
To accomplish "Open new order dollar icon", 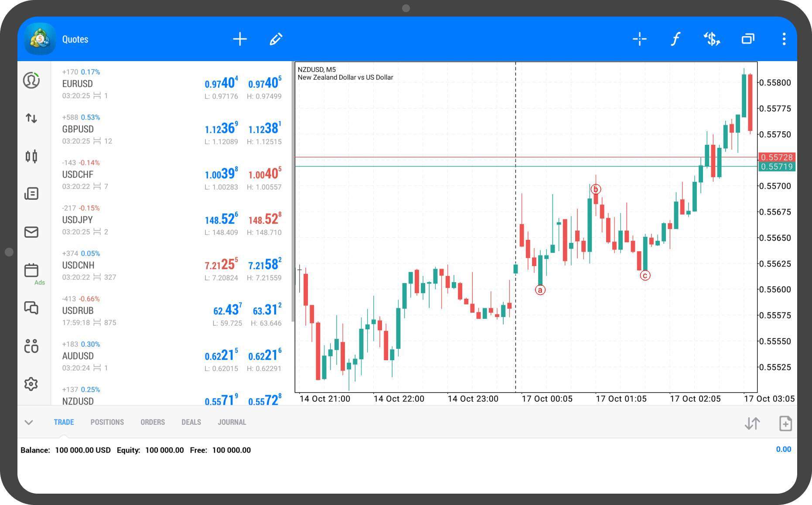I will pyautogui.click(x=712, y=39).
